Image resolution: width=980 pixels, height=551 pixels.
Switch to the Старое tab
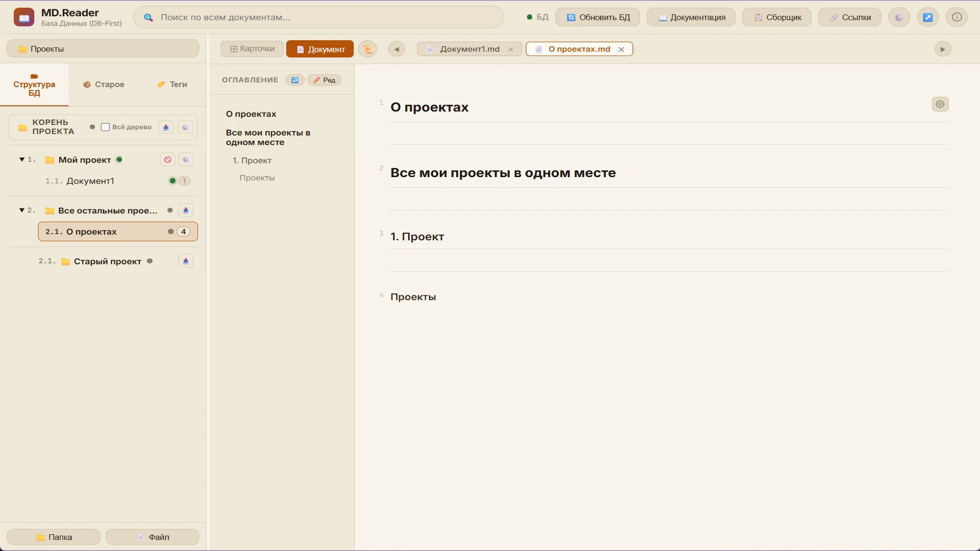pyautogui.click(x=104, y=84)
